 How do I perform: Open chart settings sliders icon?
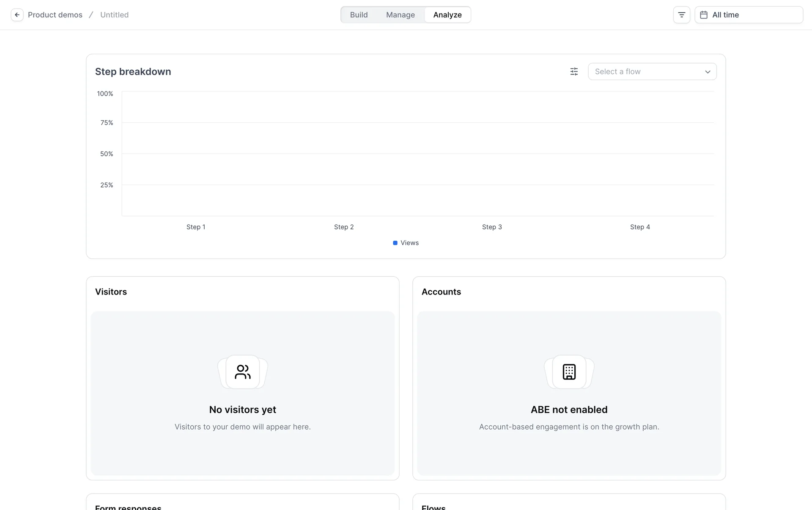[574, 72]
